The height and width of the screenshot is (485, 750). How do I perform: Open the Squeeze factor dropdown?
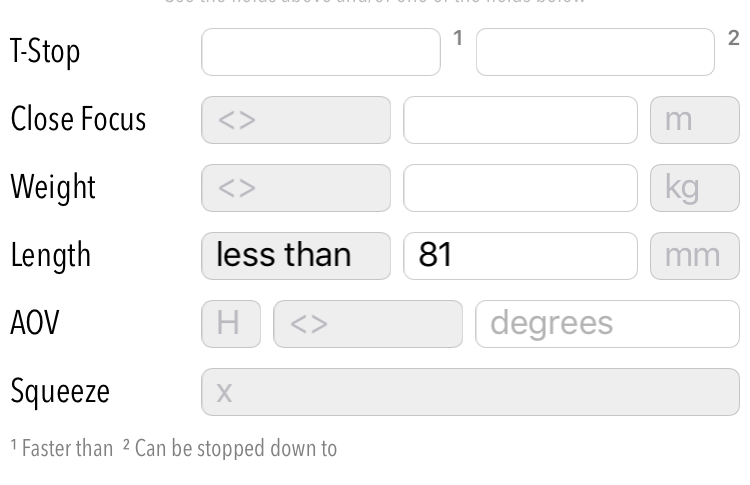tap(470, 392)
